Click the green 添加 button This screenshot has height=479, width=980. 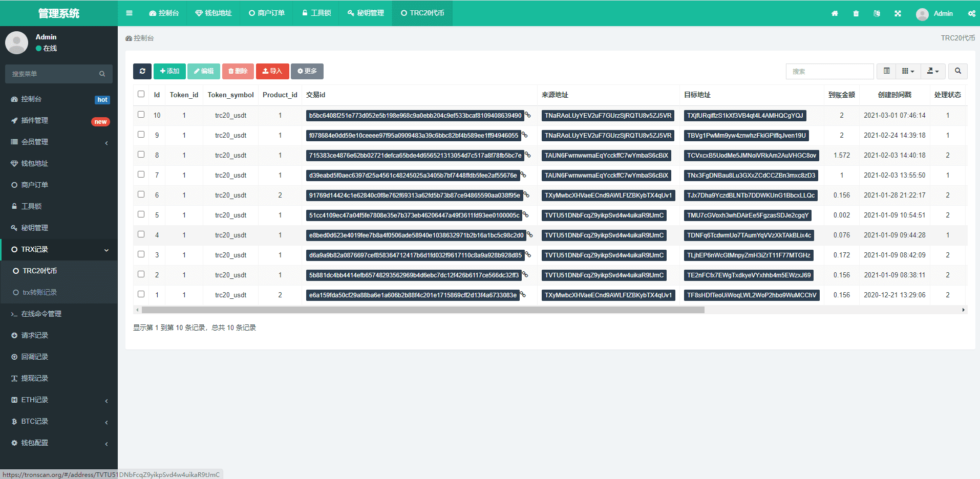tap(169, 71)
